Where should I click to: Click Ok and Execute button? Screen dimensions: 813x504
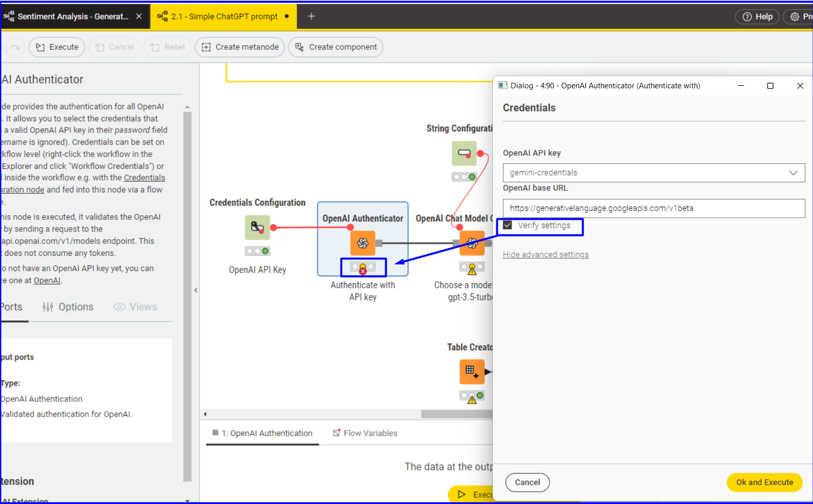coord(764,482)
